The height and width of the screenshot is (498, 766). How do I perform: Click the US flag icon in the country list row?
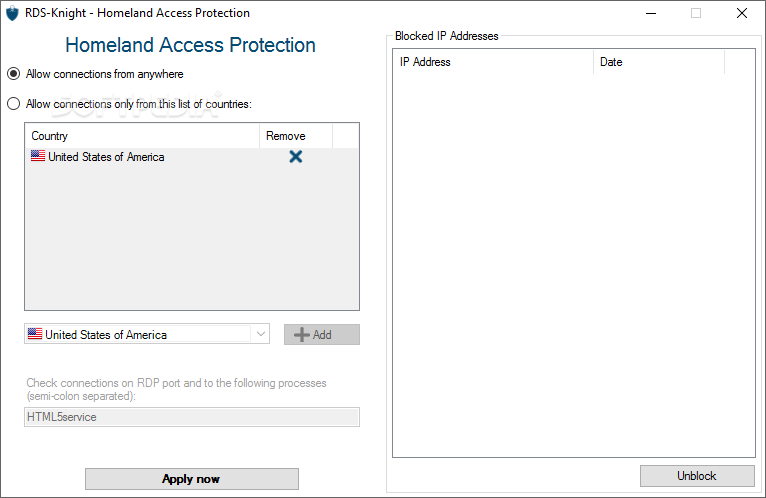pyautogui.click(x=38, y=156)
